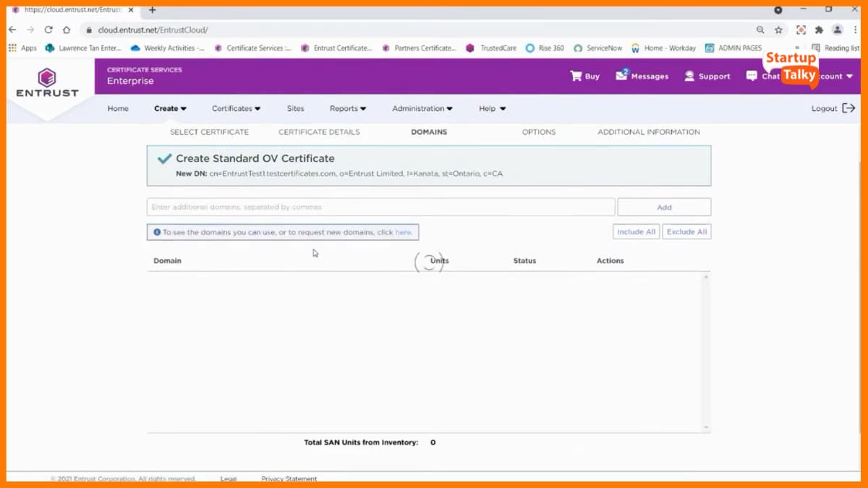This screenshot has width=868, height=488.
Task: Open the Support section
Action: coord(706,75)
